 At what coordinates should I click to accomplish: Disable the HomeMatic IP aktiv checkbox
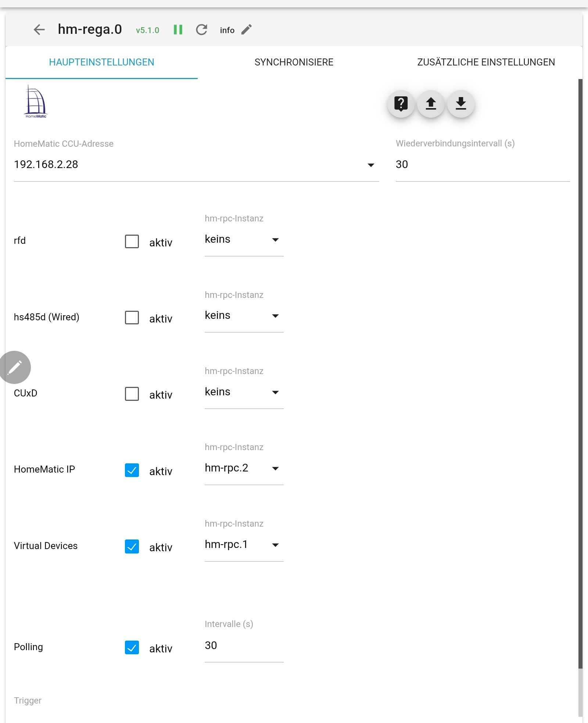tap(132, 470)
